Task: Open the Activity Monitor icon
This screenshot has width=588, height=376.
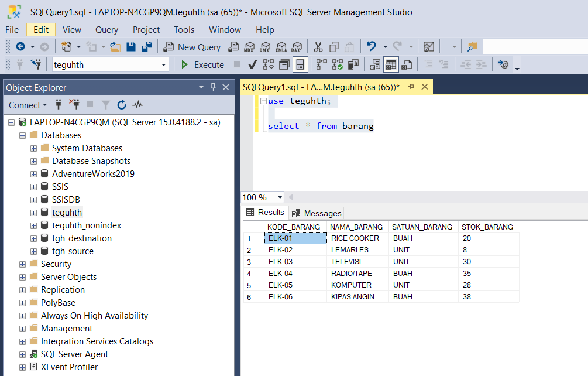Action: click(137, 105)
